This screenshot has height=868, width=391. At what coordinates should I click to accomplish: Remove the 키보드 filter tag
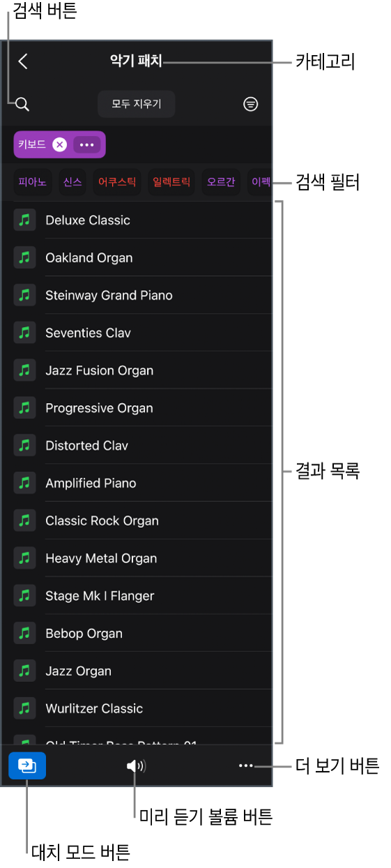coord(60,144)
